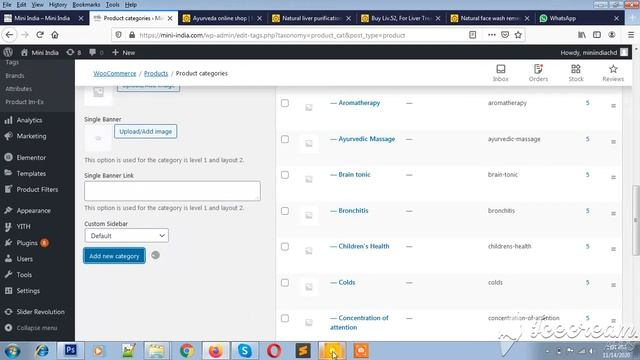Check the Colds category checkbox

point(285,282)
